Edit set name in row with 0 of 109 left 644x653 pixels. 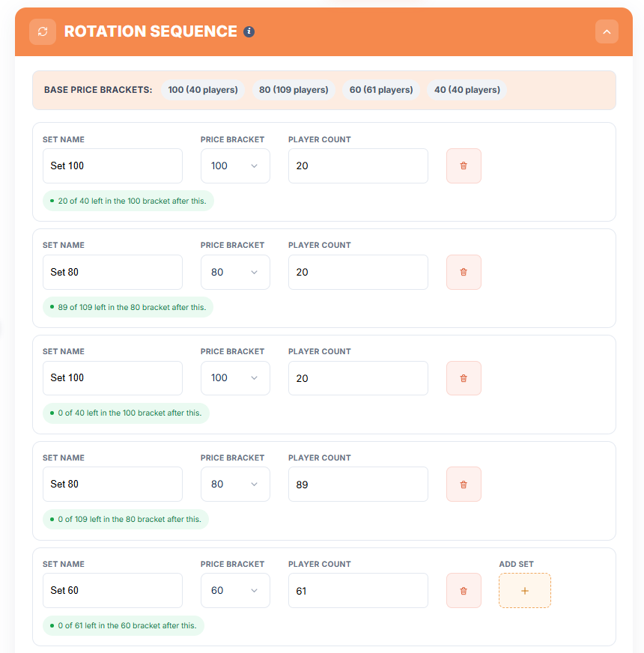click(112, 485)
